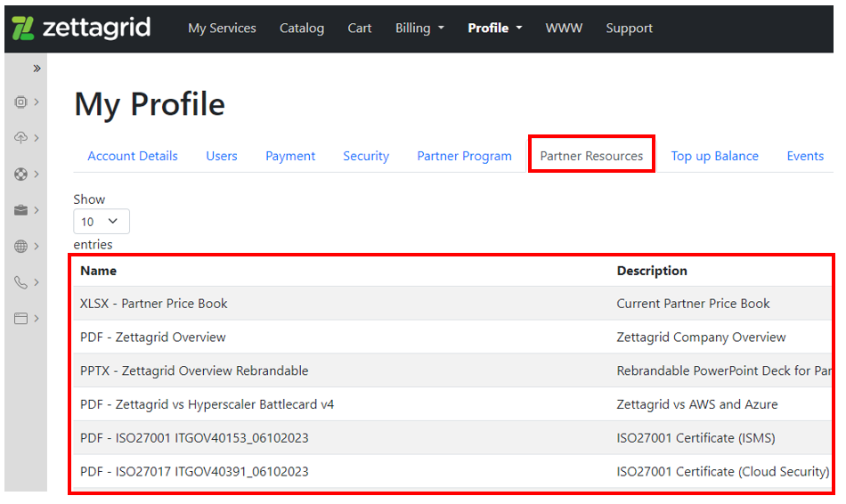The image size is (846, 504).
Task: Switch to Security tab
Action: tap(366, 156)
